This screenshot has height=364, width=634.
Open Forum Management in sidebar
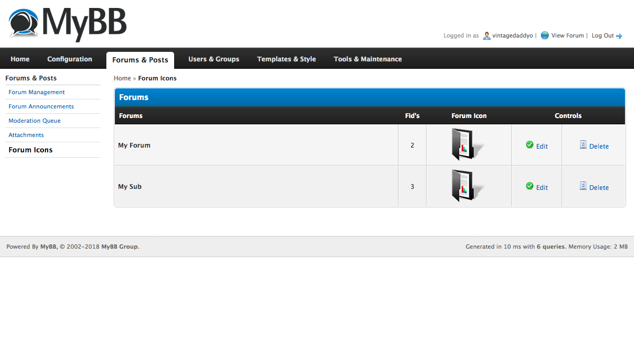pos(37,92)
